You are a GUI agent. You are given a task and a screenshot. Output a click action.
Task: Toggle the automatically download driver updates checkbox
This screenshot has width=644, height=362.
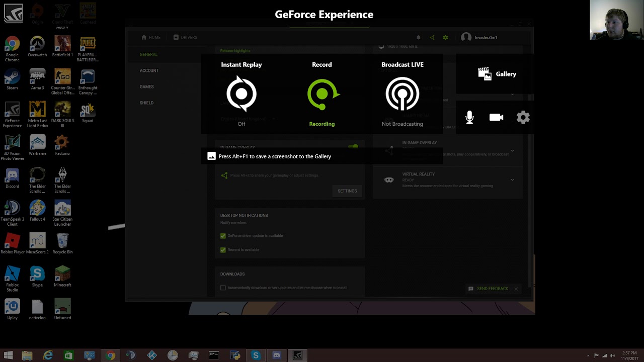[x=223, y=288]
